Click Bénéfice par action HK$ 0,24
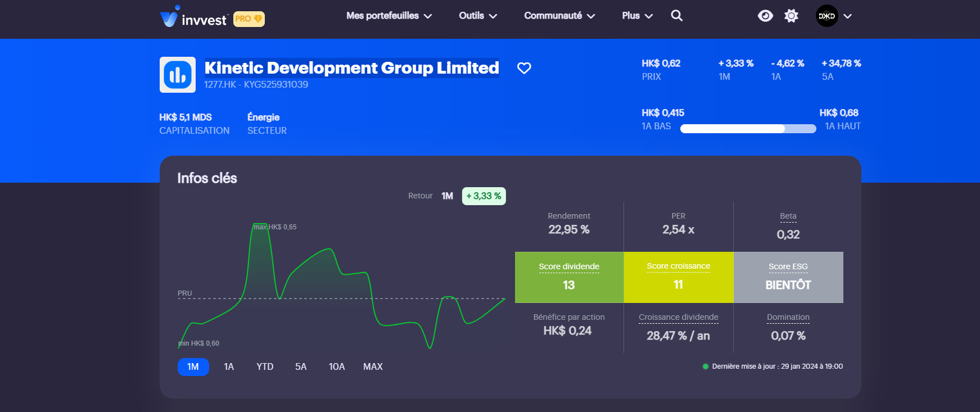 tap(568, 330)
